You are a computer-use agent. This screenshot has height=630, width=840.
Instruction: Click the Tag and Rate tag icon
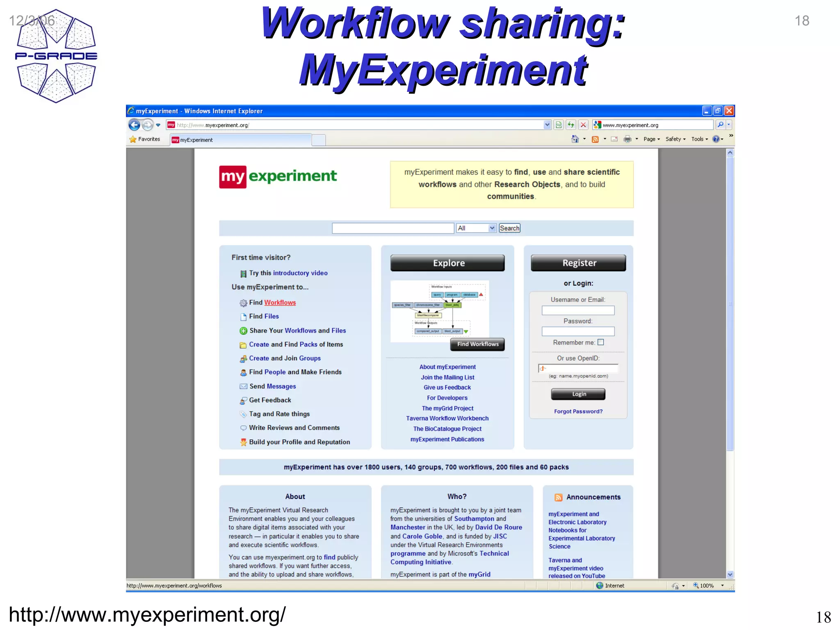pyautogui.click(x=243, y=414)
